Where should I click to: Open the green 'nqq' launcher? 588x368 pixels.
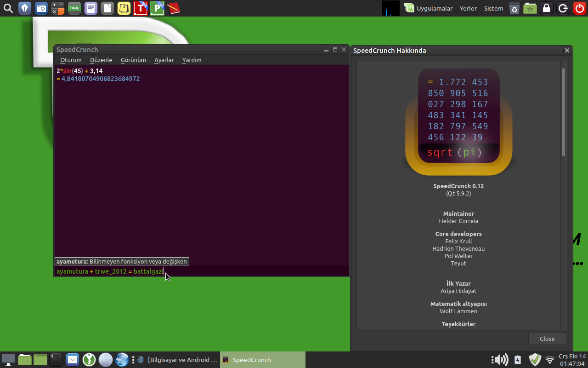tap(74, 8)
